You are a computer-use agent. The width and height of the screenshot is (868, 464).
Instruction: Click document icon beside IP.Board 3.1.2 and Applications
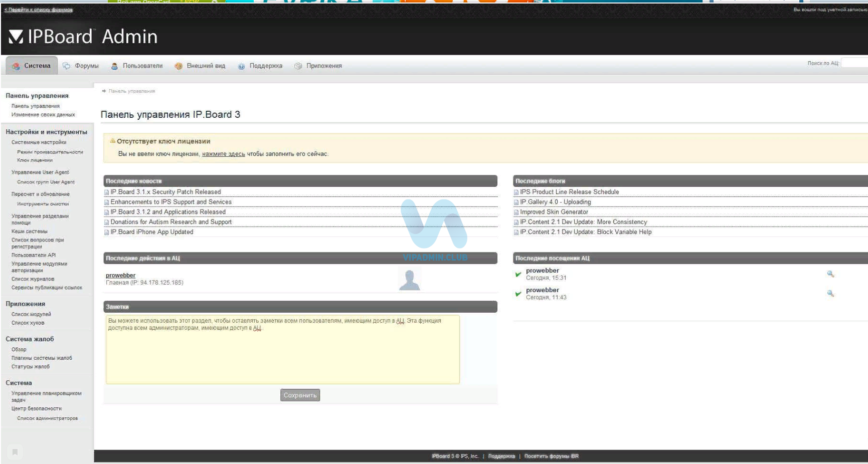107,212
